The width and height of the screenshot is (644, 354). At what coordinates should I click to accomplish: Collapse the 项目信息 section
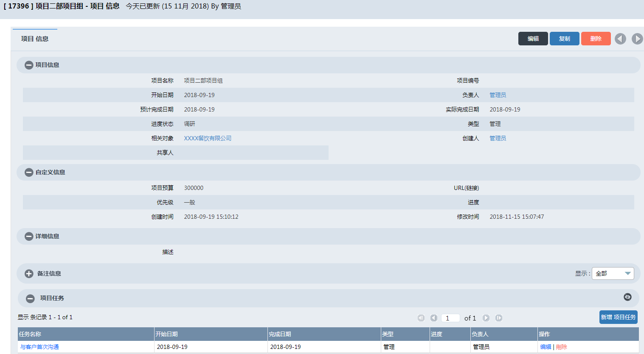[x=29, y=65]
